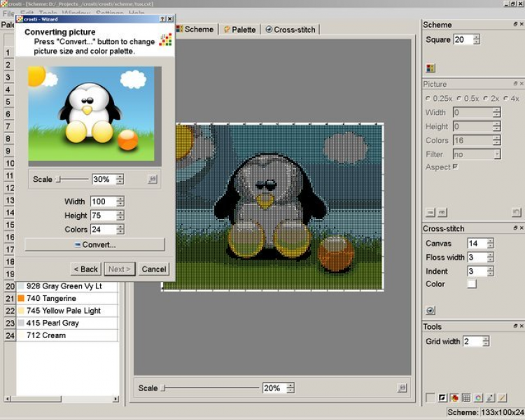
Task: Click the penguin preview thumbnail in wizard
Action: (x=92, y=113)
